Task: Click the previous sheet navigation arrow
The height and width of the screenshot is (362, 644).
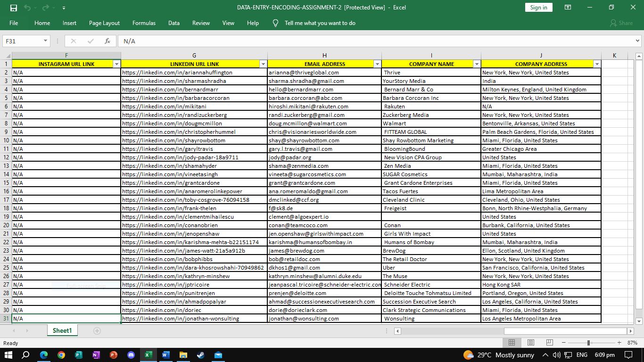Action: [x=13, y=331]
